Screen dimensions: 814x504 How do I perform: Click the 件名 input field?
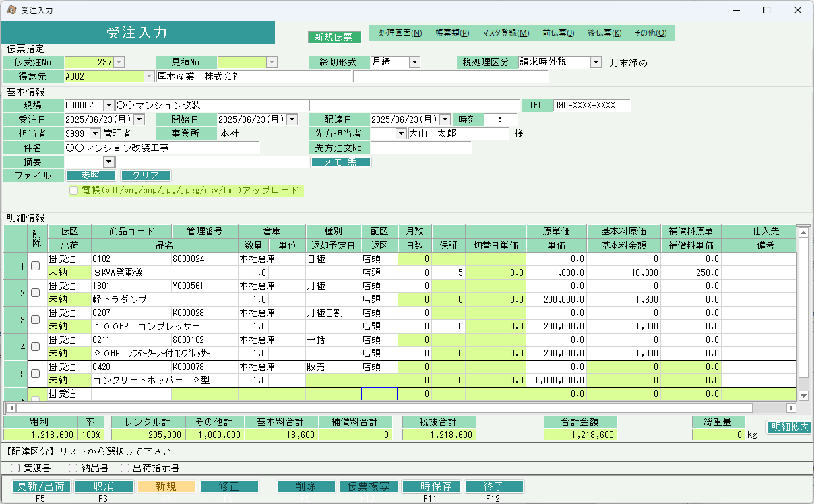click(162, 148)
